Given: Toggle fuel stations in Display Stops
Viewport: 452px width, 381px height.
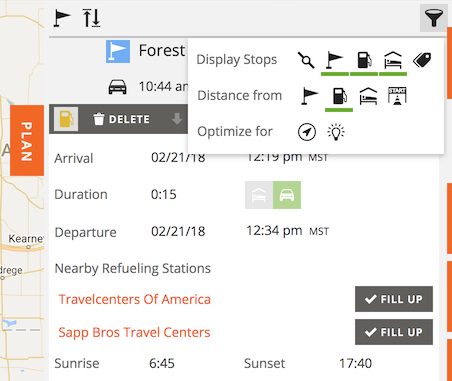Looking at the screenshot, I should click(x=364, y=60).
